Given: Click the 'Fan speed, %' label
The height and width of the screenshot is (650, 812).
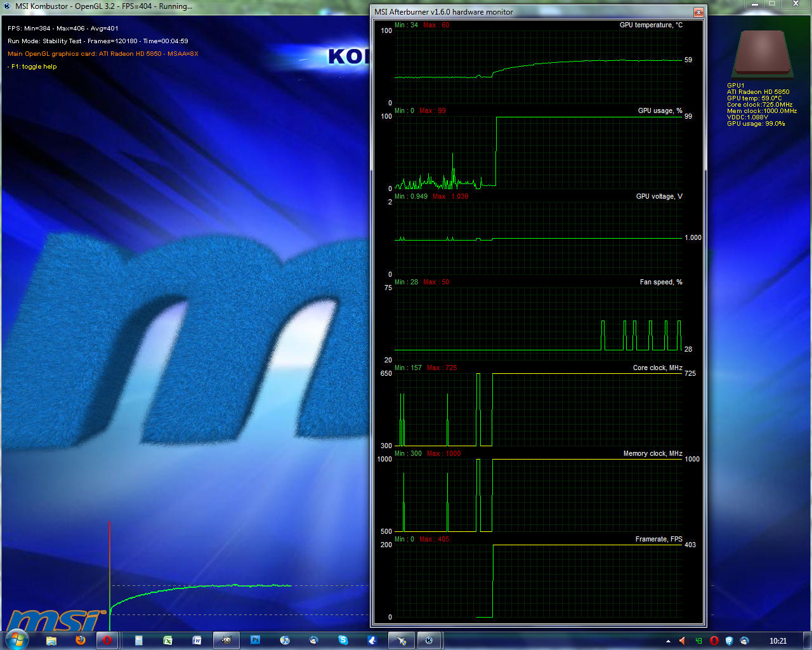Looking at the screenshot, I should tap(661, 282).
